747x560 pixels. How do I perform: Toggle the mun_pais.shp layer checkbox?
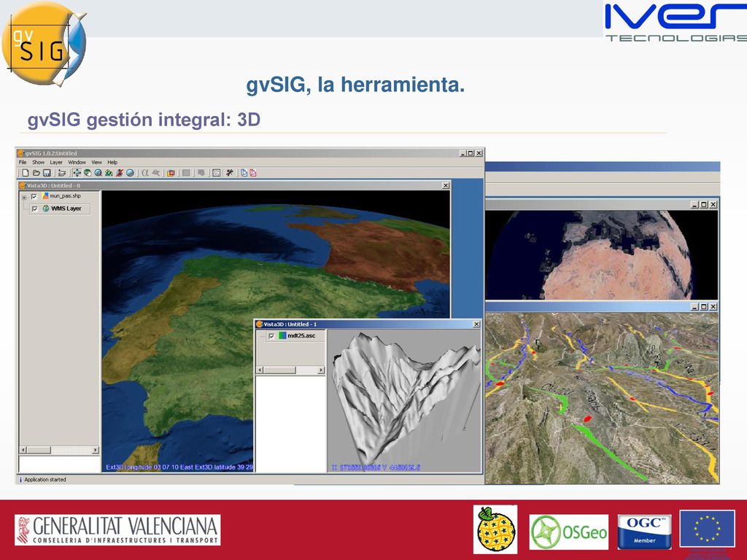pos(34,196)
